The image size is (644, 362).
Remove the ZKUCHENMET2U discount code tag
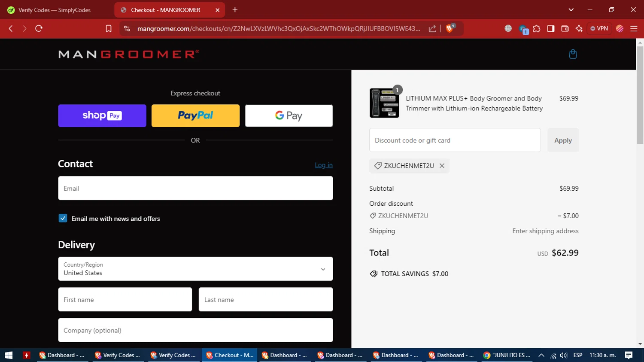tap(442, 166)
